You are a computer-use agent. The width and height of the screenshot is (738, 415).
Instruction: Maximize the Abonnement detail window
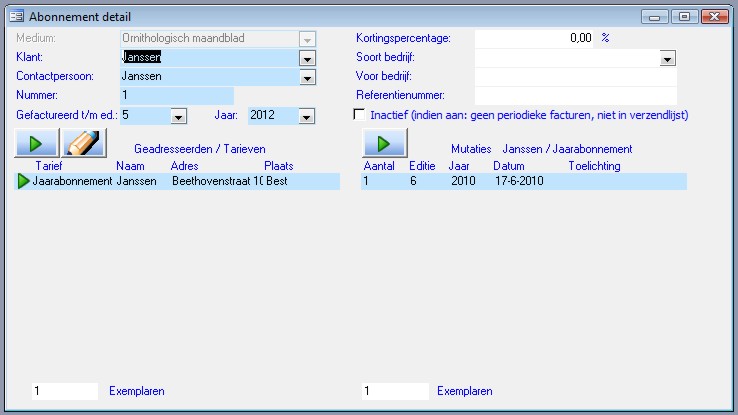coord(684,17)
